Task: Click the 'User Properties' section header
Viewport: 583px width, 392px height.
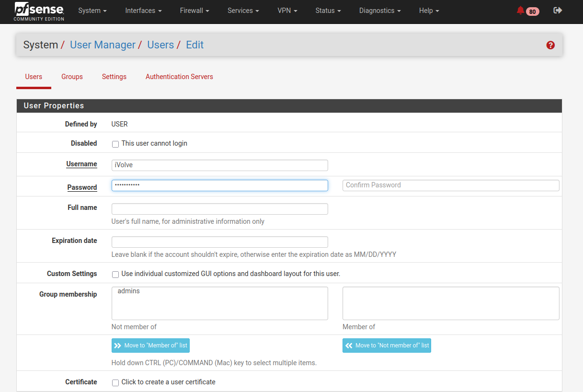Action: (x=289, y=106)
